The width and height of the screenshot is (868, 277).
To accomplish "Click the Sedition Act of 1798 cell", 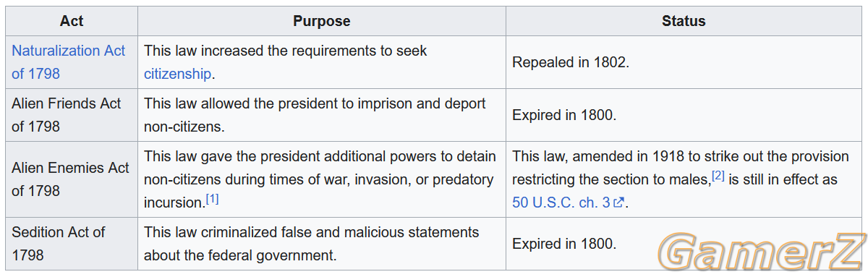I will (72, 244).
